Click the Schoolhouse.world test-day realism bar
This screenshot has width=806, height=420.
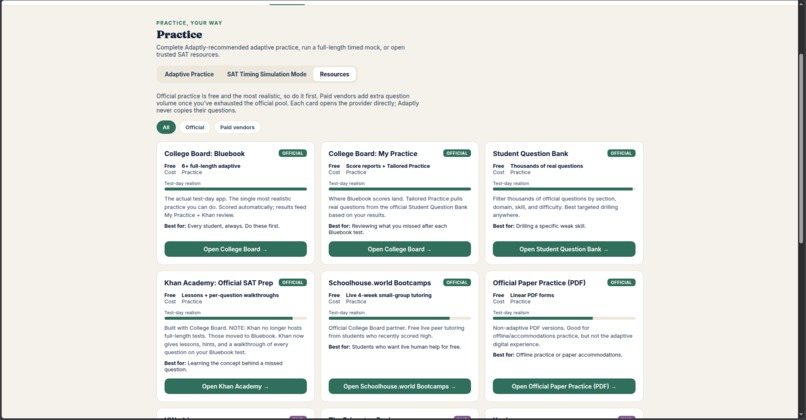399,318
